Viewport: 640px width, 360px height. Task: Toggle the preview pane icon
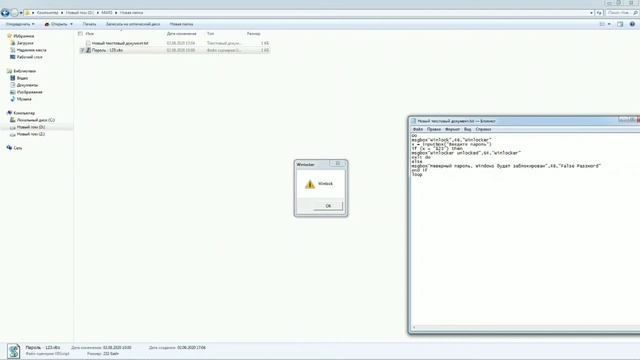tap(620, 24)
